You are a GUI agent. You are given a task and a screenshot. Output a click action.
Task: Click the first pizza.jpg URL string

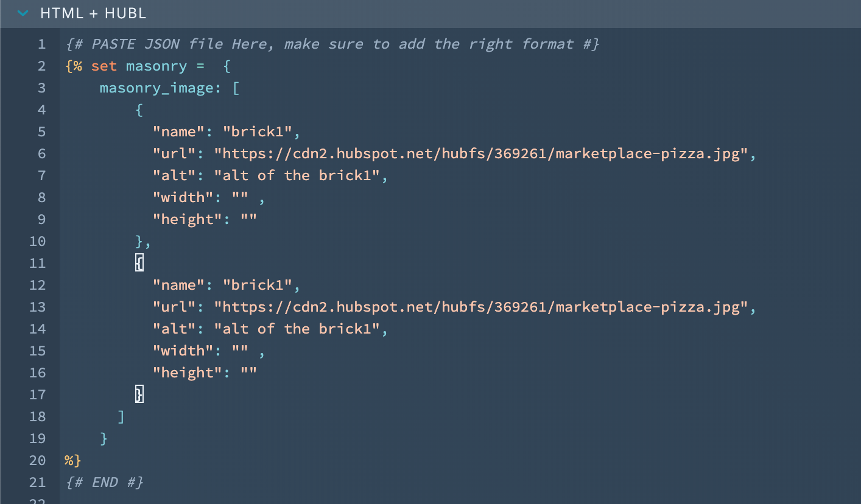pyautogui.click(x=480, y=153)
